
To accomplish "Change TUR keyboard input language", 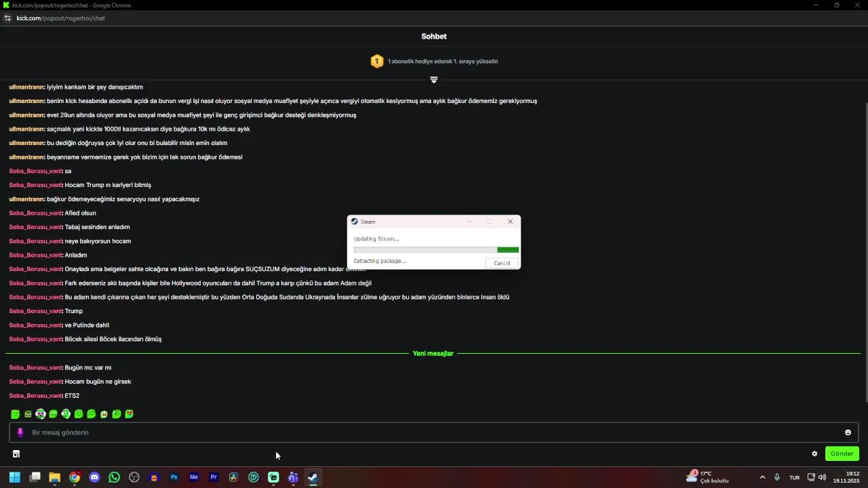I will (x=794, y=477).
